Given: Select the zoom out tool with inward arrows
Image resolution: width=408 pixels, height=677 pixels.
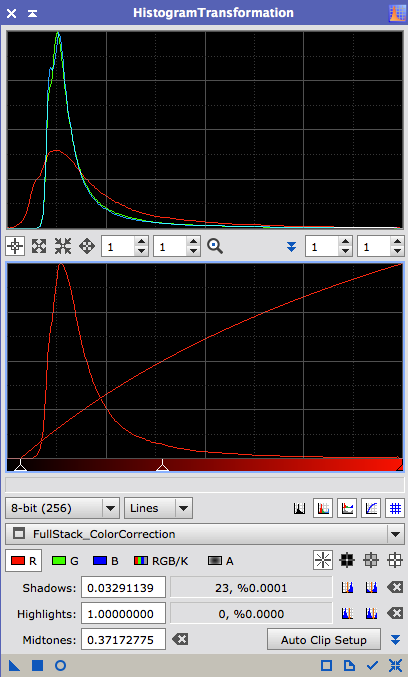Looking at the screenshot, I should (63, 247).
